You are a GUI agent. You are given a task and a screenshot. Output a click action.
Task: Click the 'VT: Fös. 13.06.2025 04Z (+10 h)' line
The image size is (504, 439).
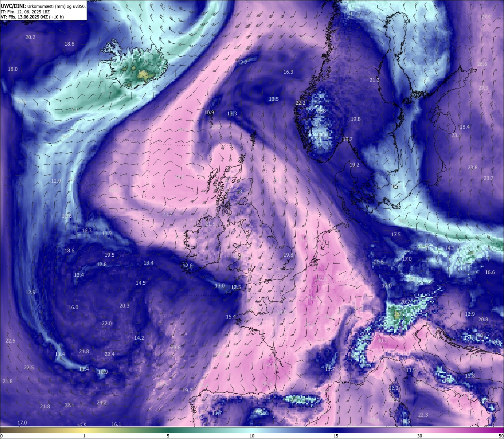click(x=32, y=17)
